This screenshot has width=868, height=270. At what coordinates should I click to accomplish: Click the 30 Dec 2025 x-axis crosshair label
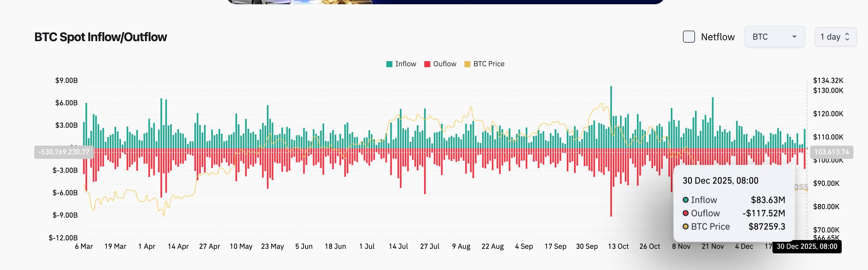(x=807, y=246)
